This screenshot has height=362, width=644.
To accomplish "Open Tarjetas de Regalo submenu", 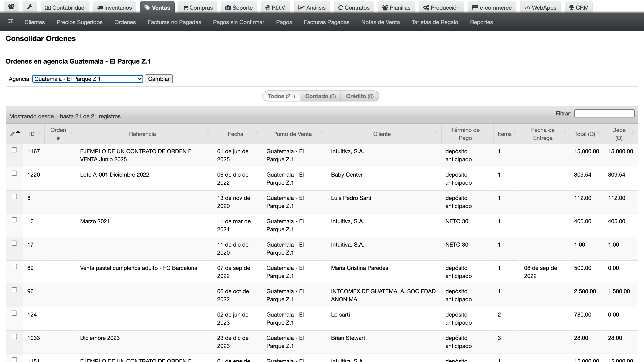I will 435,22.
